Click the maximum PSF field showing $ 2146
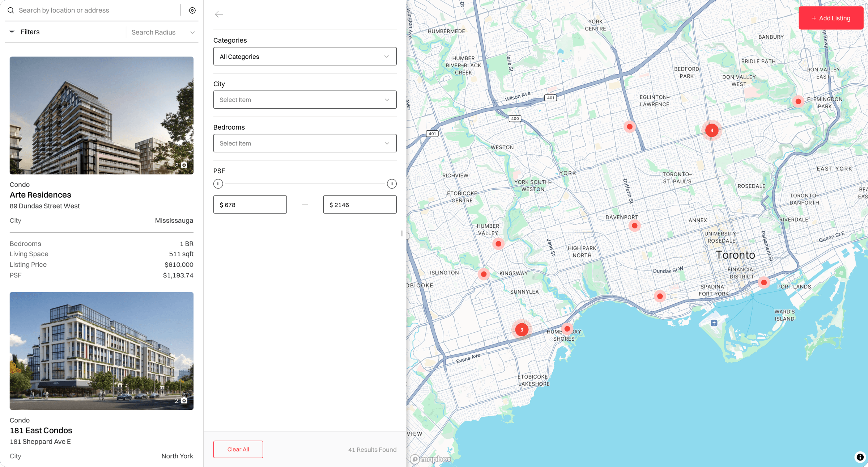 pyautogui.click(x=360, y=205)
